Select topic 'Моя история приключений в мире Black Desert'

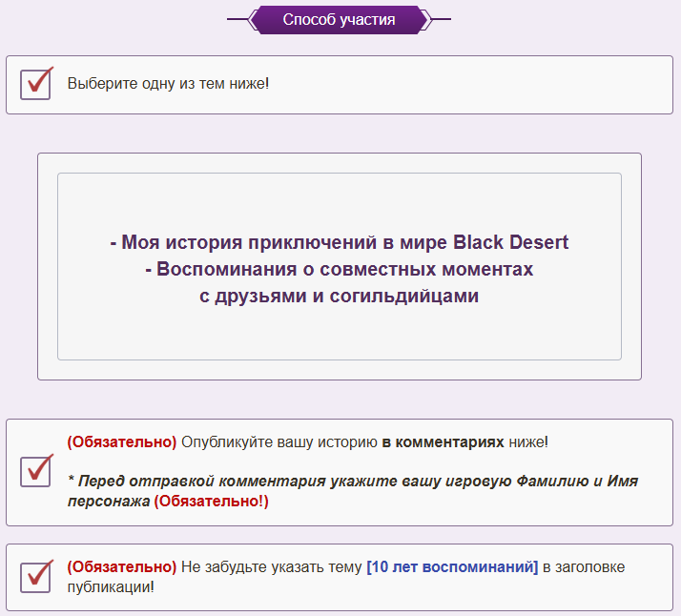click(340, 242)
